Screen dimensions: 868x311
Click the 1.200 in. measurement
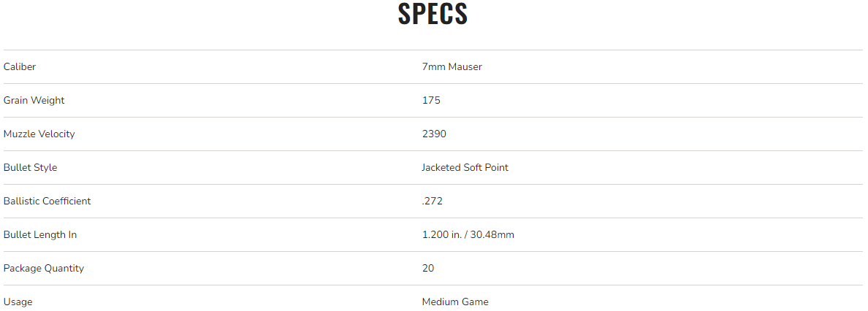coord(441,234)
